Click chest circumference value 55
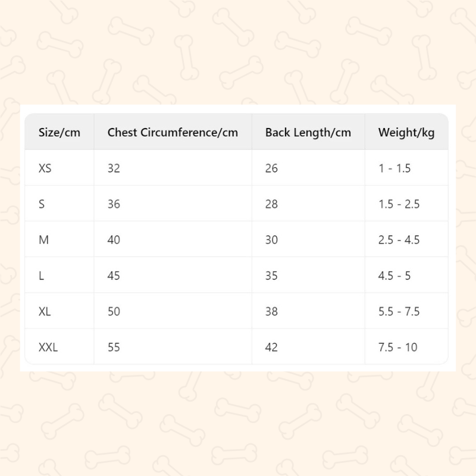This screenshot has height=476, width=476. (114, 347)
